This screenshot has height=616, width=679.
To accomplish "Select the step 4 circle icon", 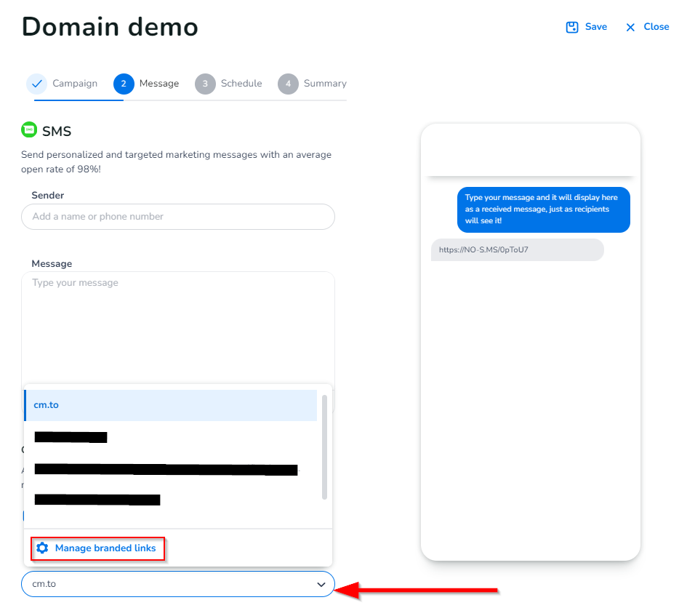I will (288, 84).
